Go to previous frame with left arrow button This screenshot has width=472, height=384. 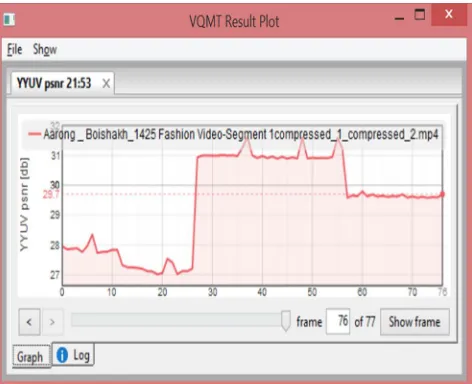29,322
